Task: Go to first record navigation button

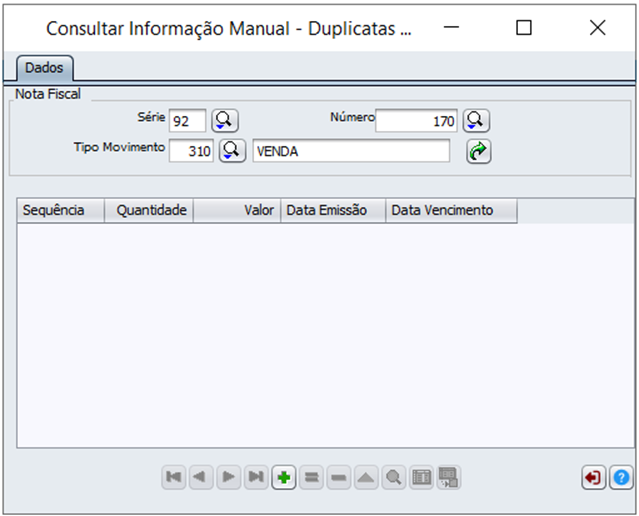Action: 174,478
